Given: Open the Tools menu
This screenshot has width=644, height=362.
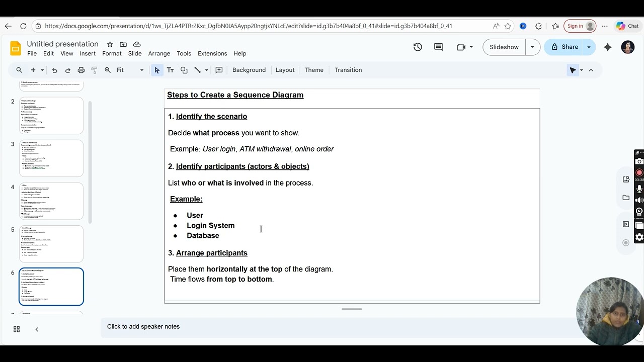Looking at the screenshot, I should pos(184,53).
